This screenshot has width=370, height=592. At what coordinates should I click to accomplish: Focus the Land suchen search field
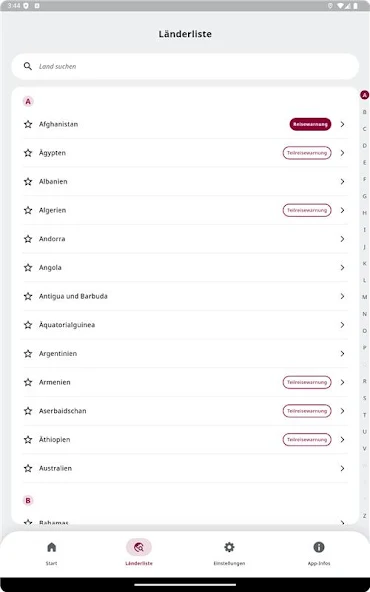185,66
